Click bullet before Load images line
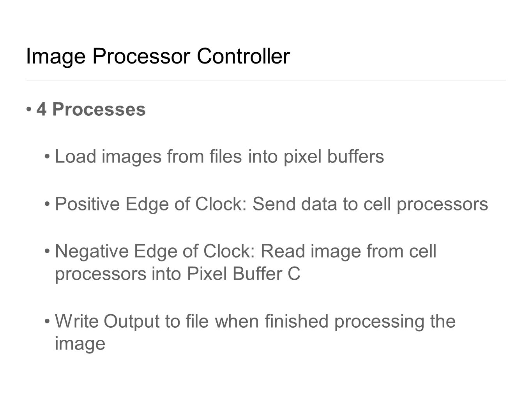The height and width of the screenshot is (399, 532). click(x=48, y=157)
